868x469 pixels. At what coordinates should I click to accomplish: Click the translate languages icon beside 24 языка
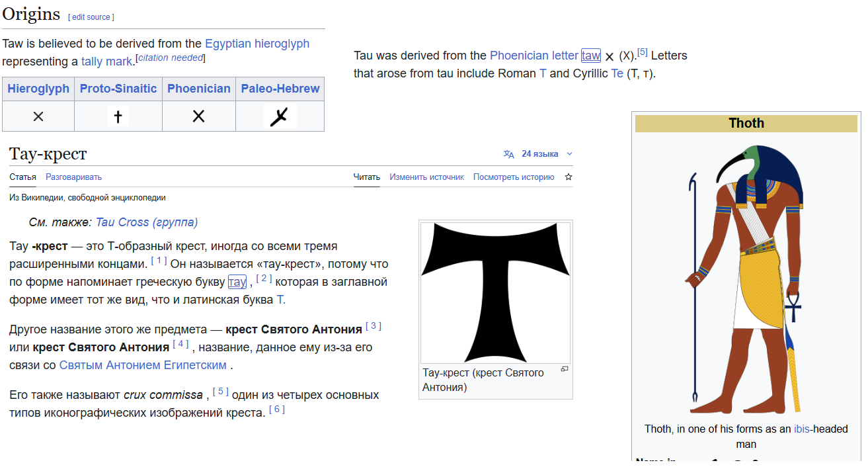[508, 154]
